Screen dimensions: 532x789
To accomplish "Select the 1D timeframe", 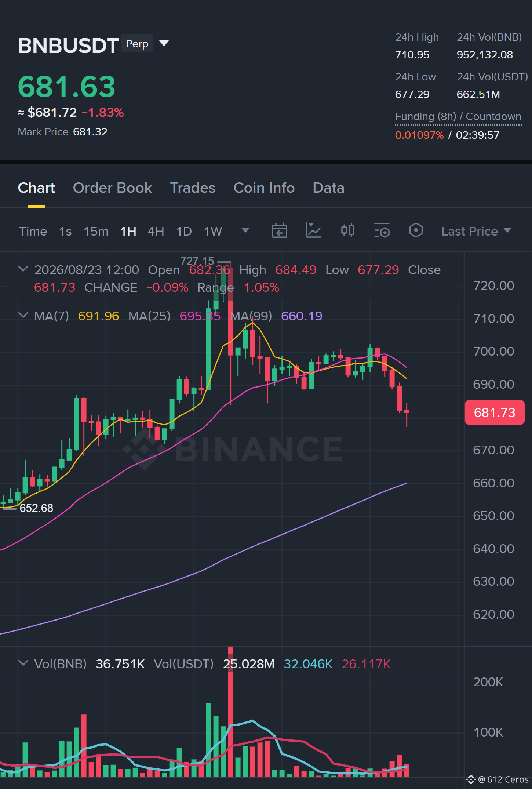I will 184,231.
